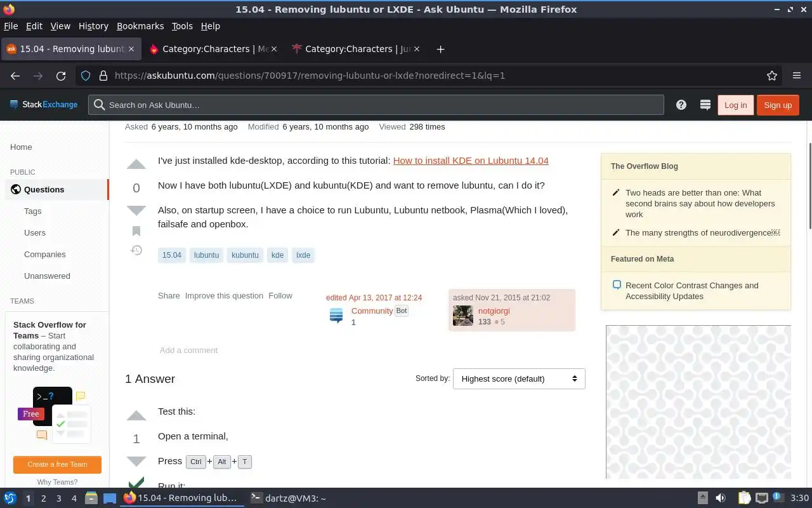Open notgiorgi's user avatar
The width and height of the screenshot is (812, 508).
[463, 316]
